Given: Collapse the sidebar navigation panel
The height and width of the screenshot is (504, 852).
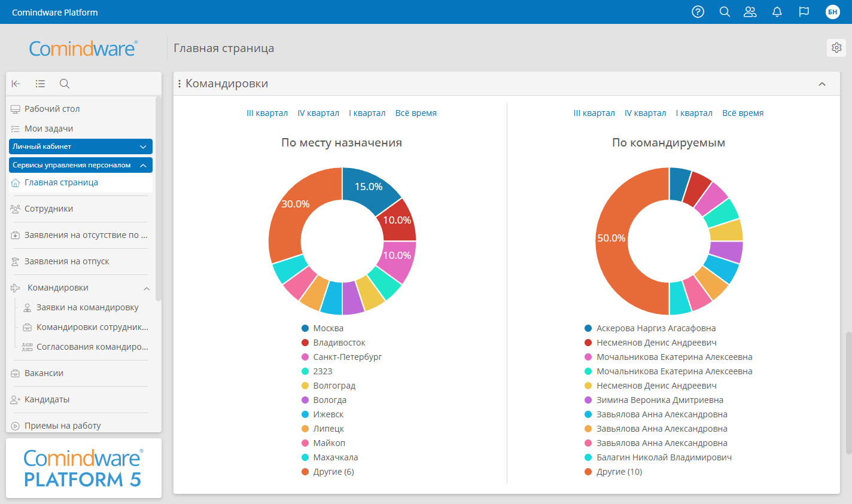Looking at the screenshot, I should (16, 84).
